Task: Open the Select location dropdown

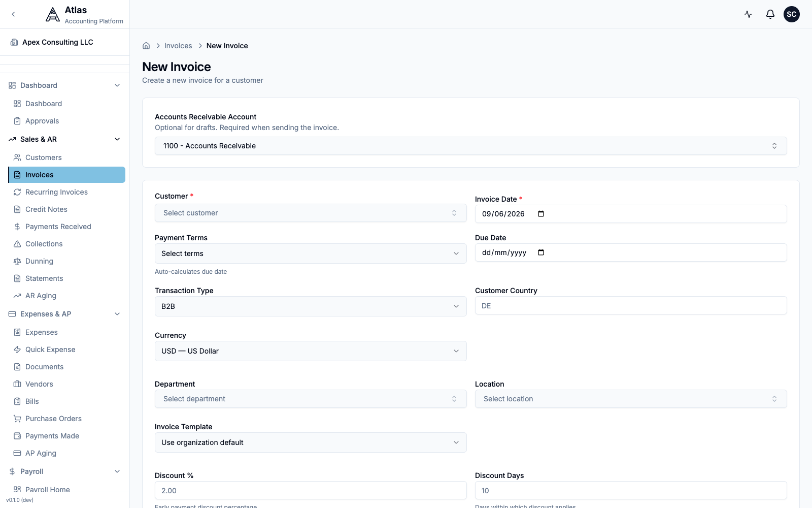Action: point(631,399)
